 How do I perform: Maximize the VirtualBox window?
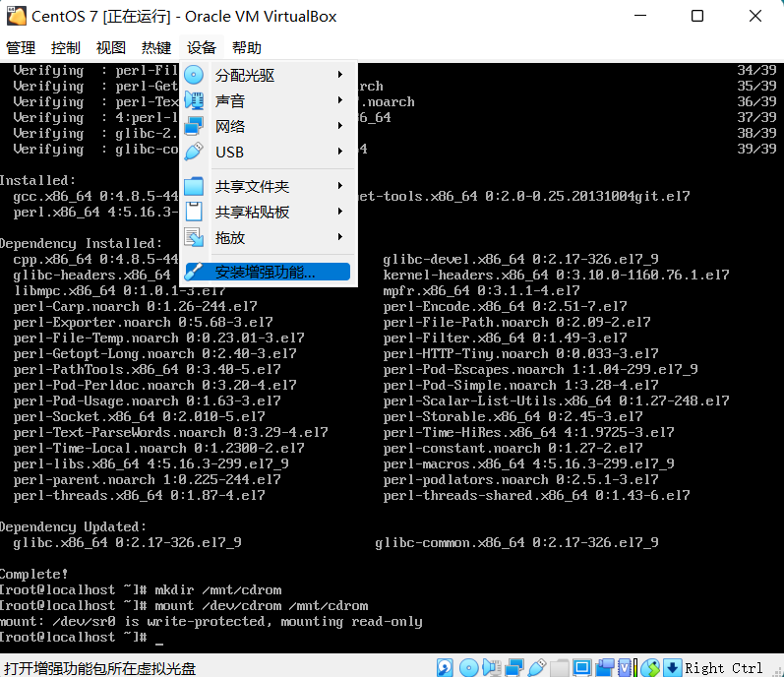coord(697,16)
